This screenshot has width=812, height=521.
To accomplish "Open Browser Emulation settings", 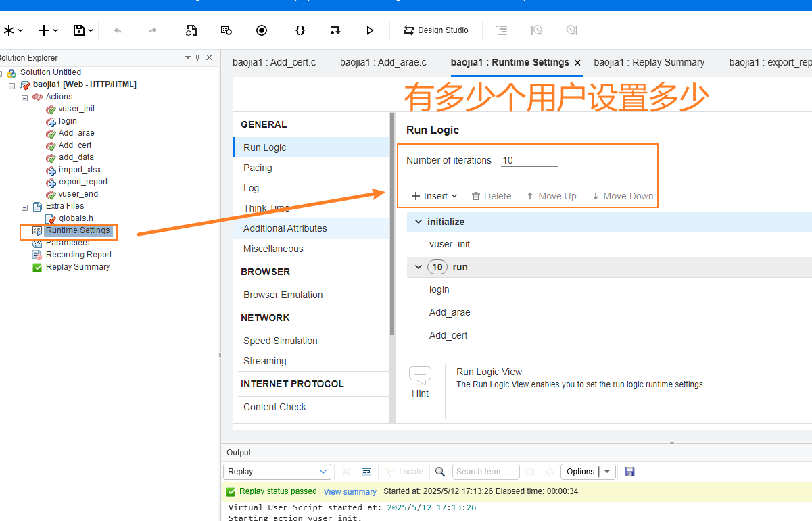I will [283, 295].
